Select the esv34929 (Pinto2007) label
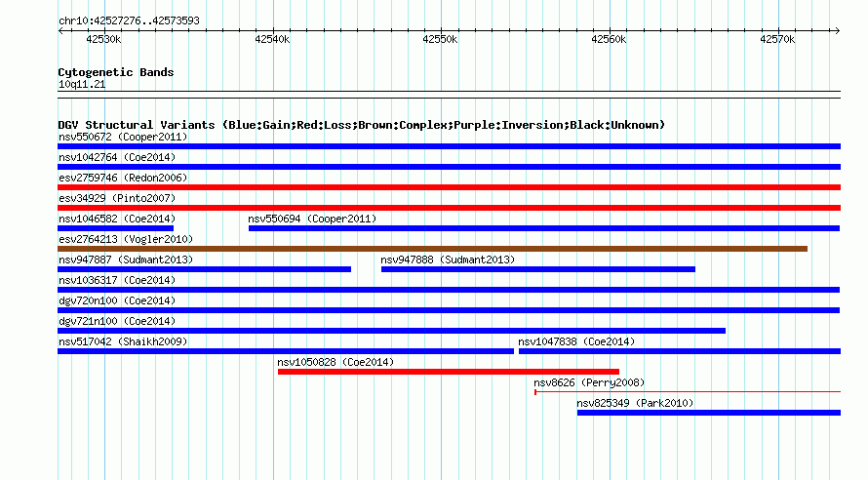Screen dimensions: 868x480 (x=117, y=198)
